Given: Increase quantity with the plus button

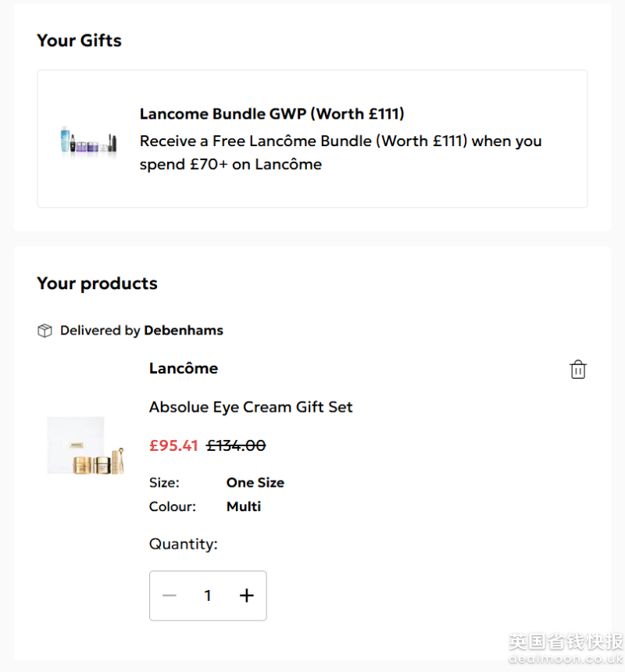Looking at the screenshot, I should click(x=247, y=596).
